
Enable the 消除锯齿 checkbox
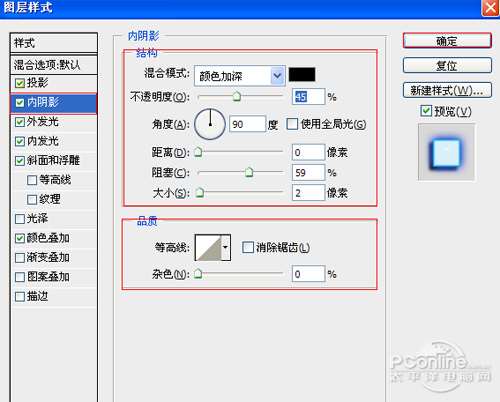coord(248,247)
